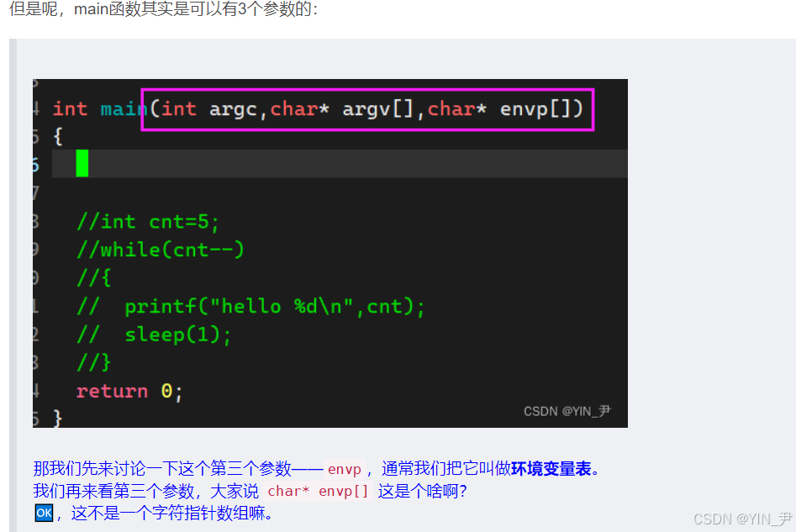Click code comment containing 'printf("hello %d\n",cnt);'
The width and height of the screenshot is (796, 532).
(250, 307)
